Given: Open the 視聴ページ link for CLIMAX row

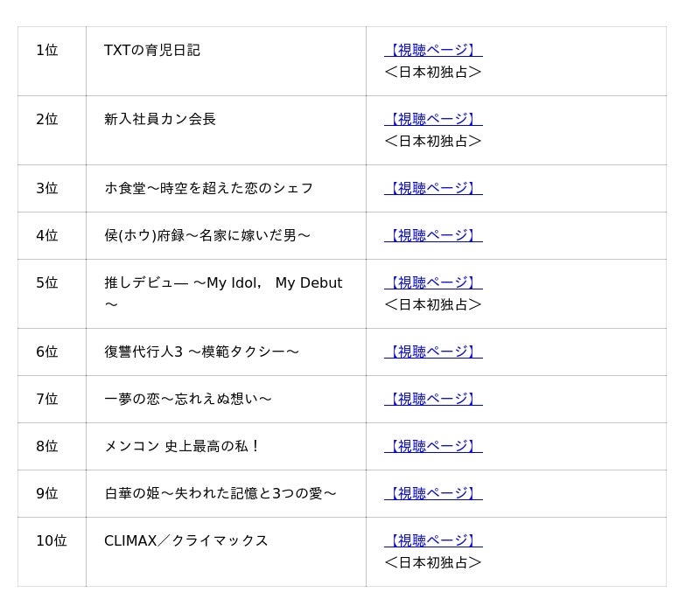Looking at the screenshot, I should (433, 540).
